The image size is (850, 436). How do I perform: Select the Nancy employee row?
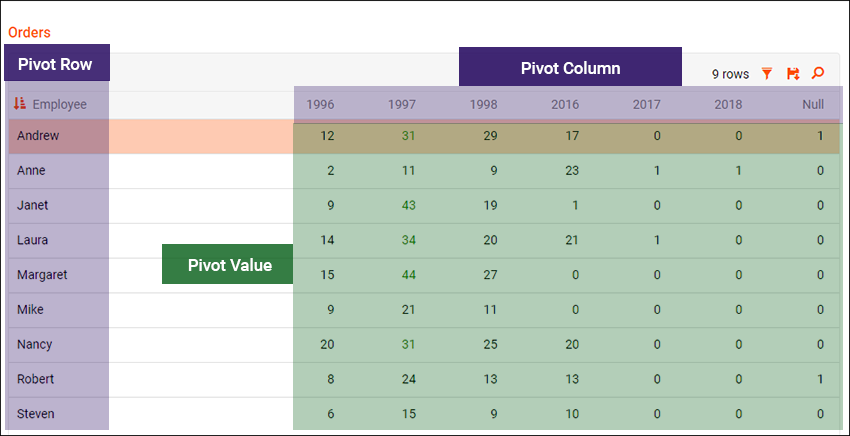tap(424, 344)
